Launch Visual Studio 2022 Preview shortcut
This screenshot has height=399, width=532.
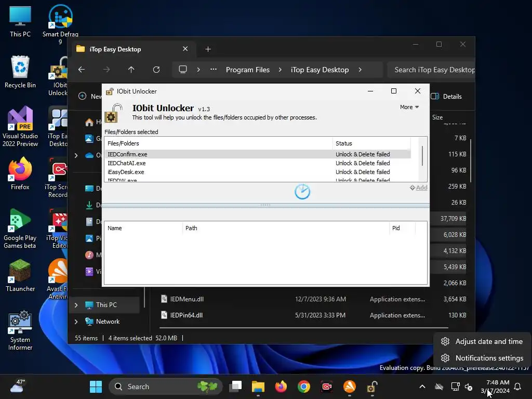(x=20, y=126)
